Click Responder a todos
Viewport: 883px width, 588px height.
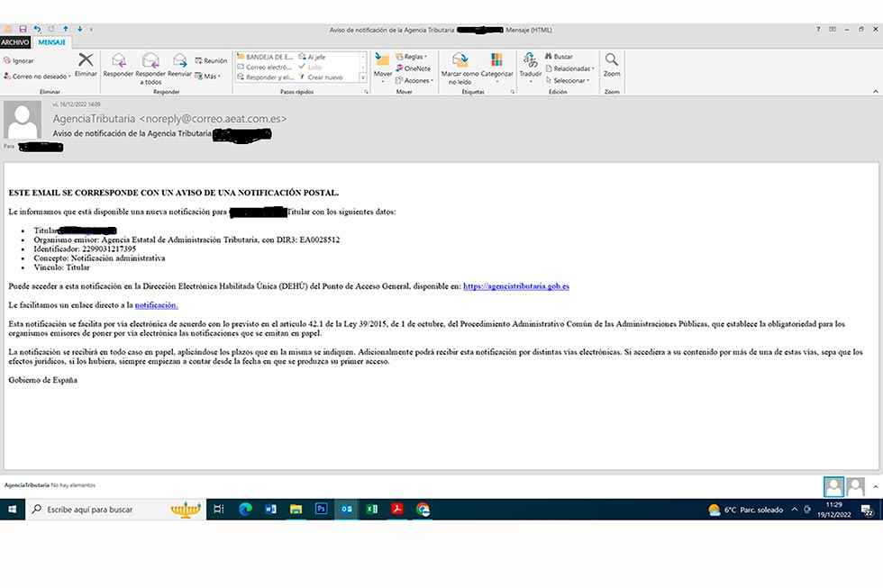(x=150, y=68)
